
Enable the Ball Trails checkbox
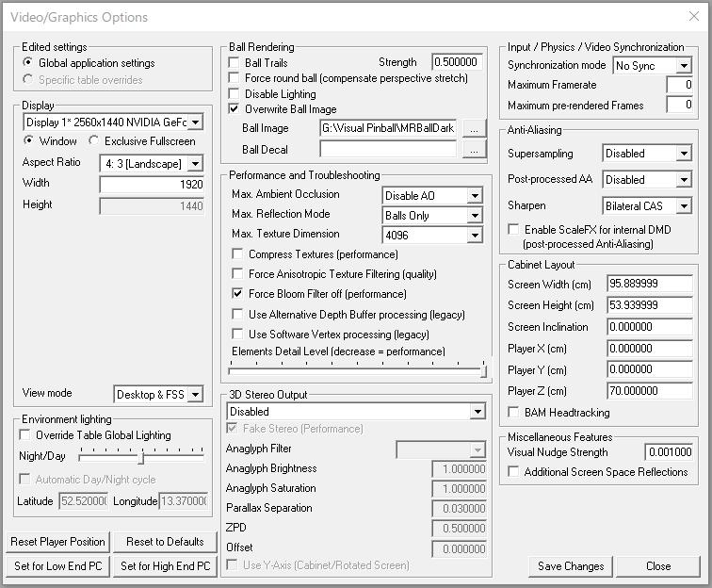click(x=235, y=62)
